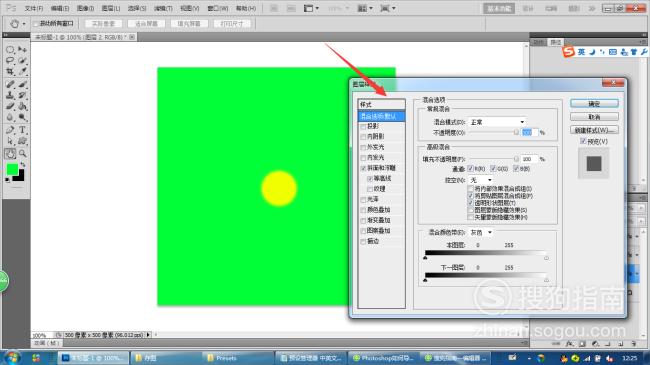This screenshot has height=365, width=650.
Task: Click the 不透明度 opacity input field
Action: point(529,133)
